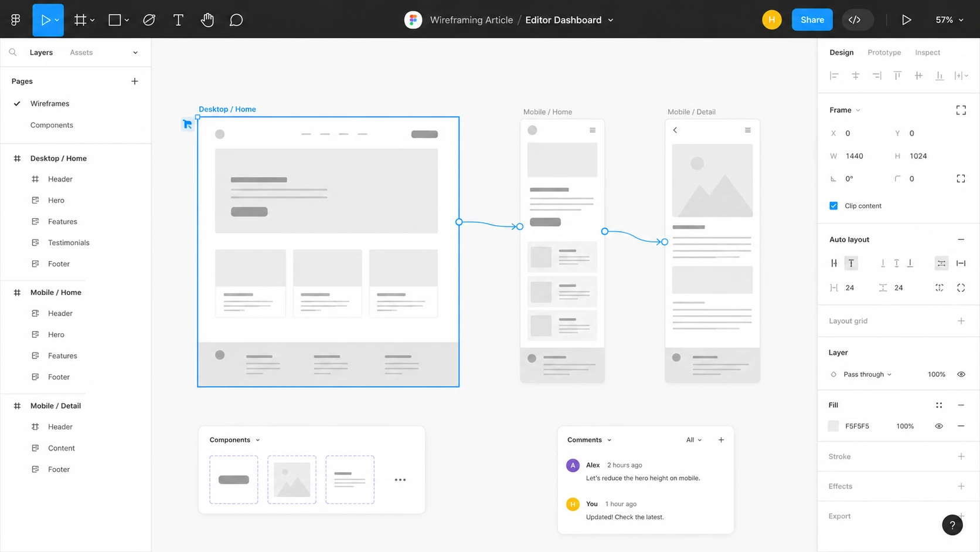Add a Layout grid with plus
This screenshot has width=980, height=552.
point(961,321)
